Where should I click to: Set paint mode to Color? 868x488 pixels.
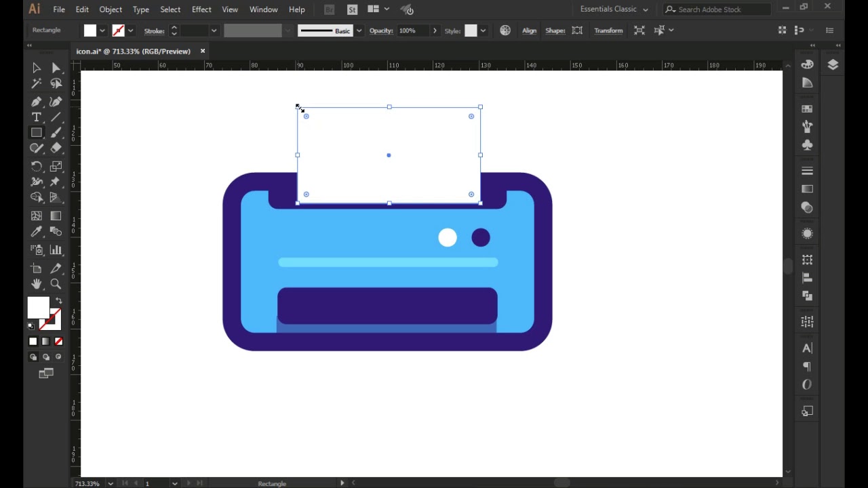click(x=33, y=342)
